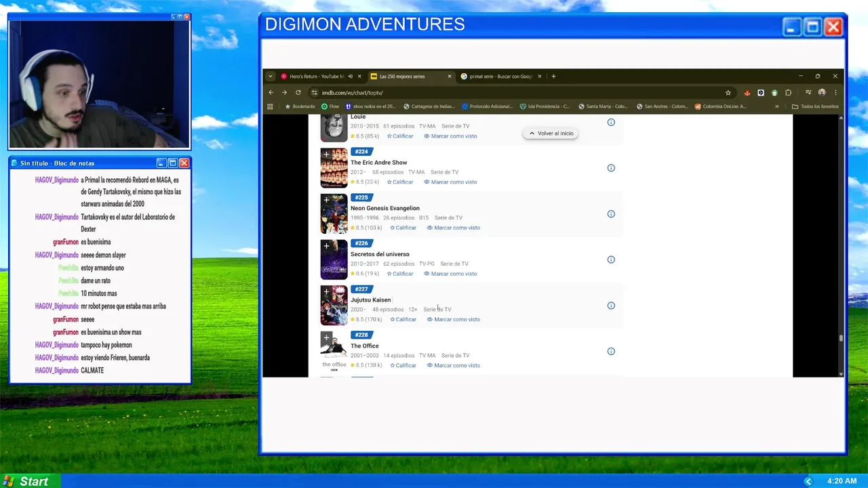Click the page vertical scrollbar thumb
This screenshot has height=488, width=868.
(x=841, y=338)
